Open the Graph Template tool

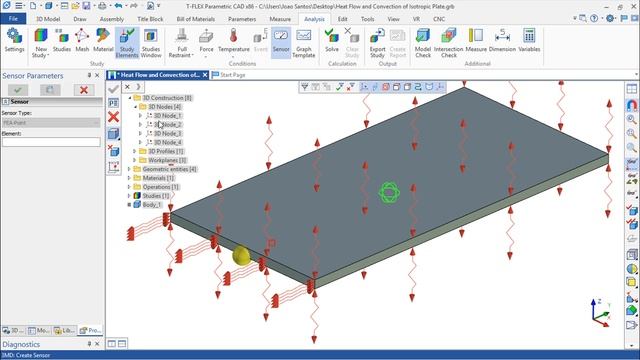(x=304, y=43)
